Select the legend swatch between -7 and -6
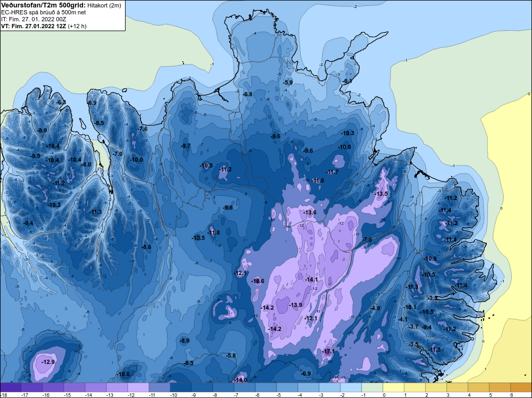This screenshot has height=398, width=532. click(x=245, y=387)
